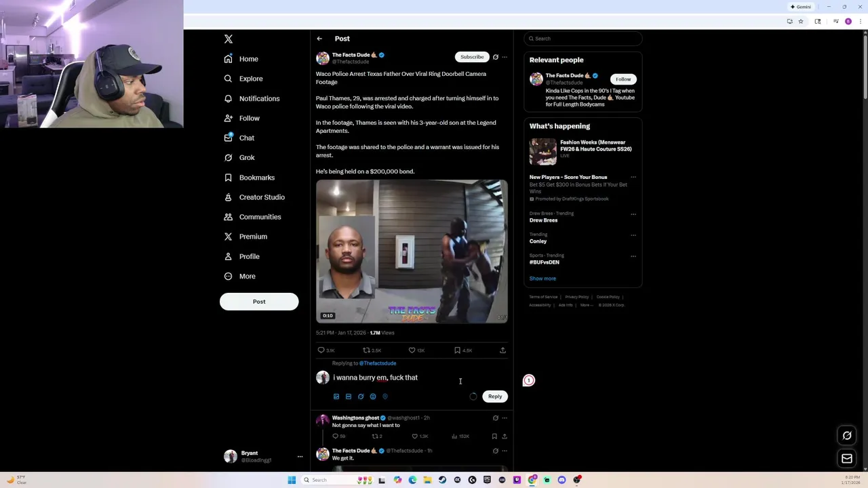
Task: Click Grok icon on Washingtons ghost reply
Action: point(496,418)
